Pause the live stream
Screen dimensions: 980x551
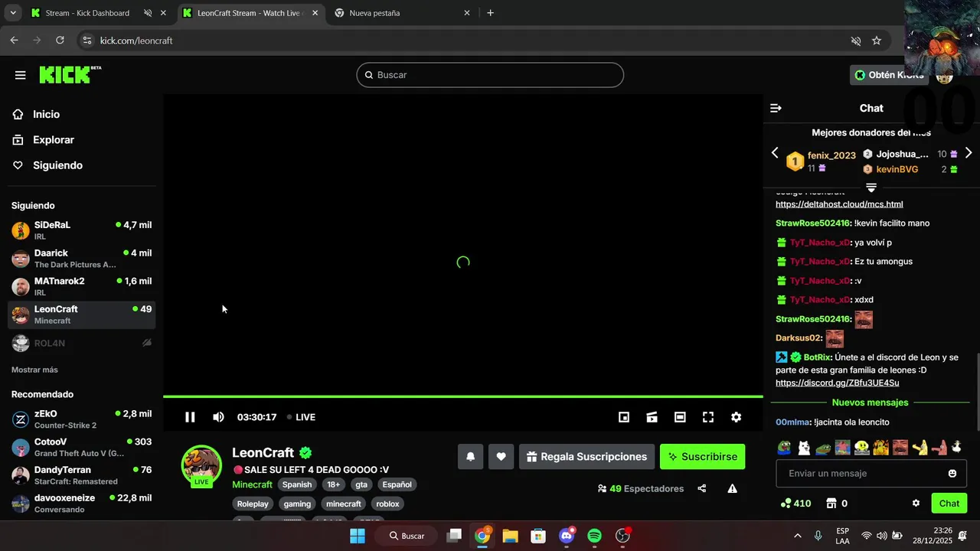pyautogui.click(x=190, y=417)
